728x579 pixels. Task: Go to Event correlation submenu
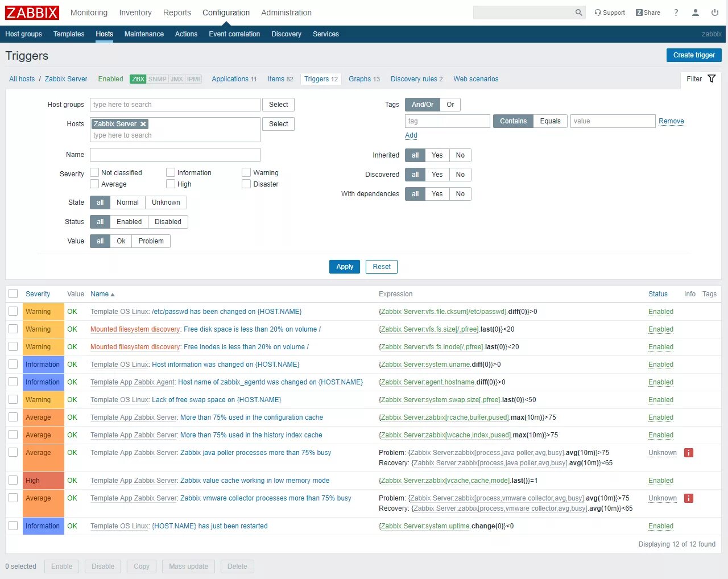[x=234, y=34]
